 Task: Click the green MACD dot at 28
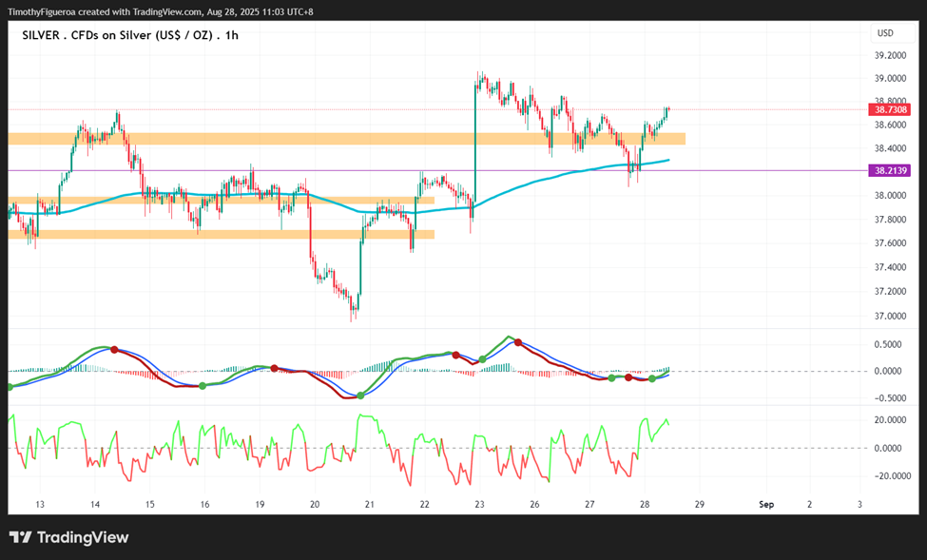[x=652, y=378]
